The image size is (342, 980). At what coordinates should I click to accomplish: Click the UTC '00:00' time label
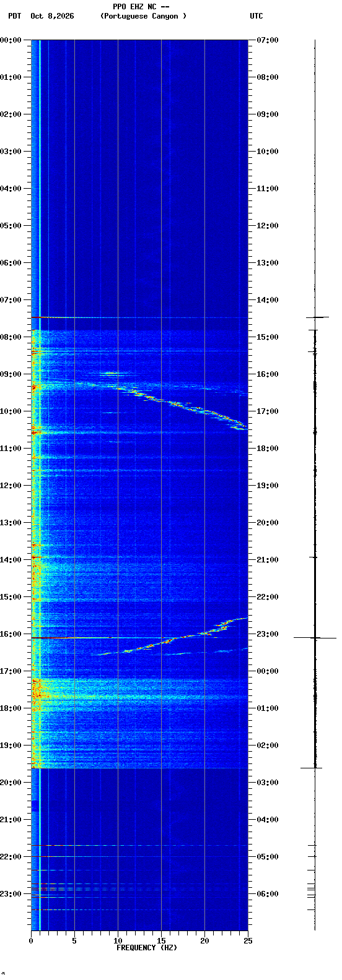(268, 671)
